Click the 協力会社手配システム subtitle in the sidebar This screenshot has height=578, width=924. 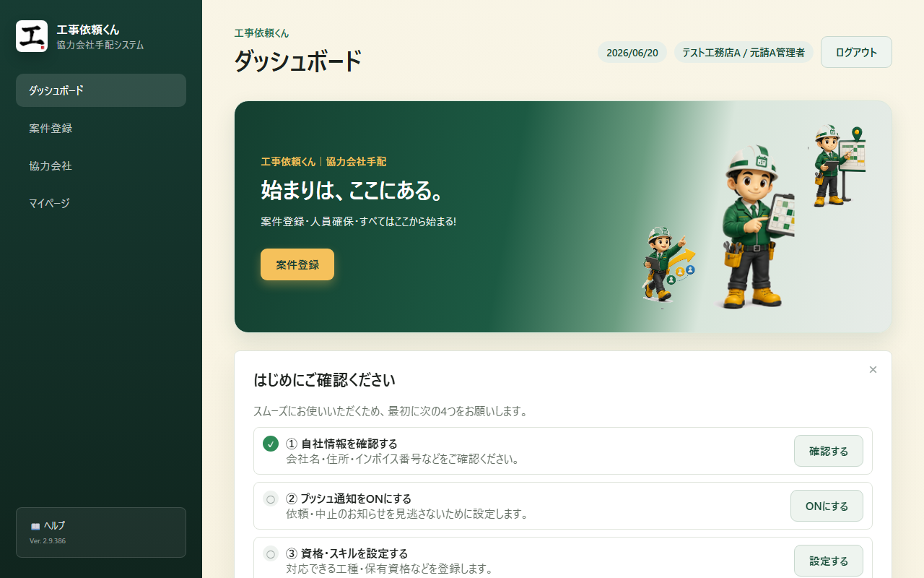click(100, 45)
